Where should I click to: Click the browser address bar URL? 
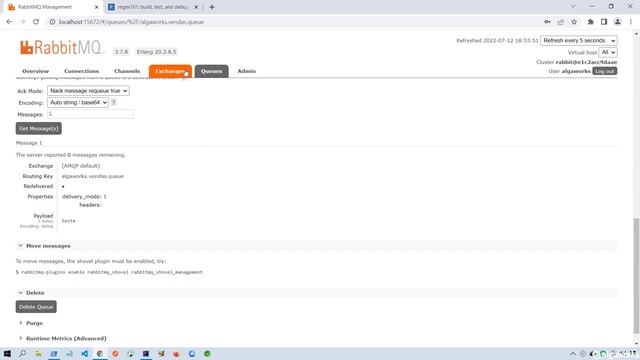click(x=131, y=22)
